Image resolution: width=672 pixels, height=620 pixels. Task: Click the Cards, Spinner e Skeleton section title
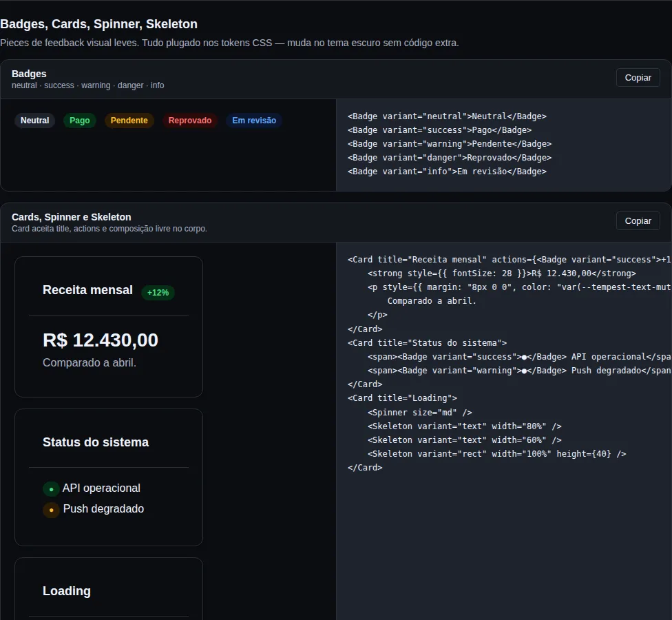point(71,217)
